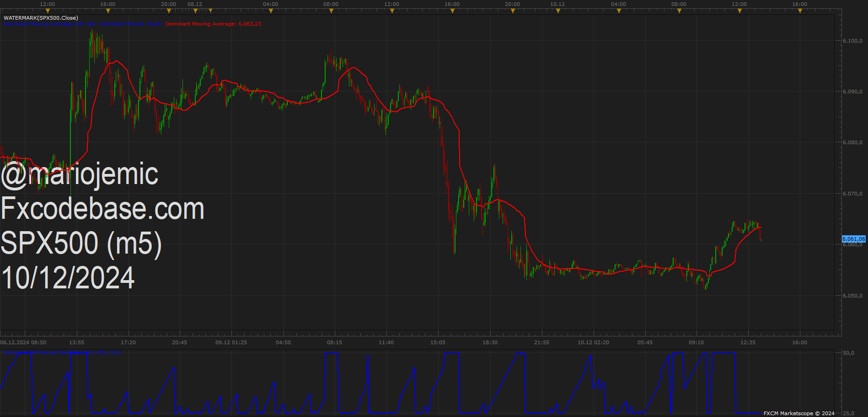
Task: Click the 12:35 time axis label
Action: click(x=748, y=342)
